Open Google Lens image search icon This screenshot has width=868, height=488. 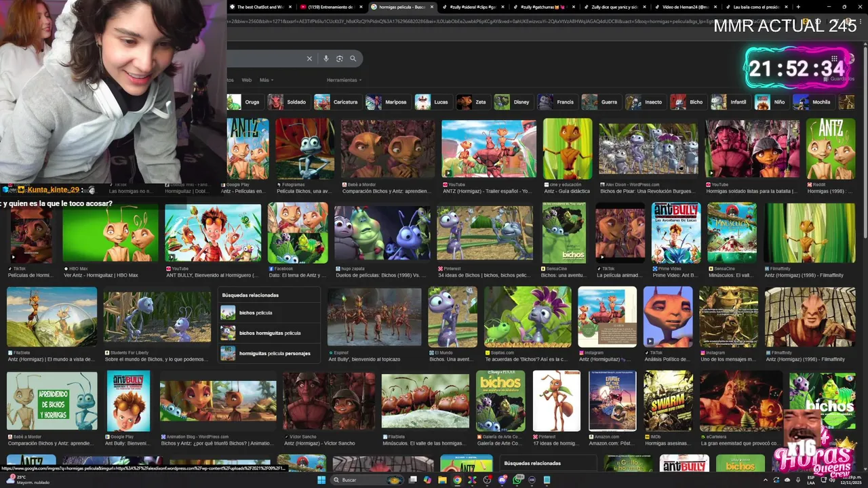point(340,59)
